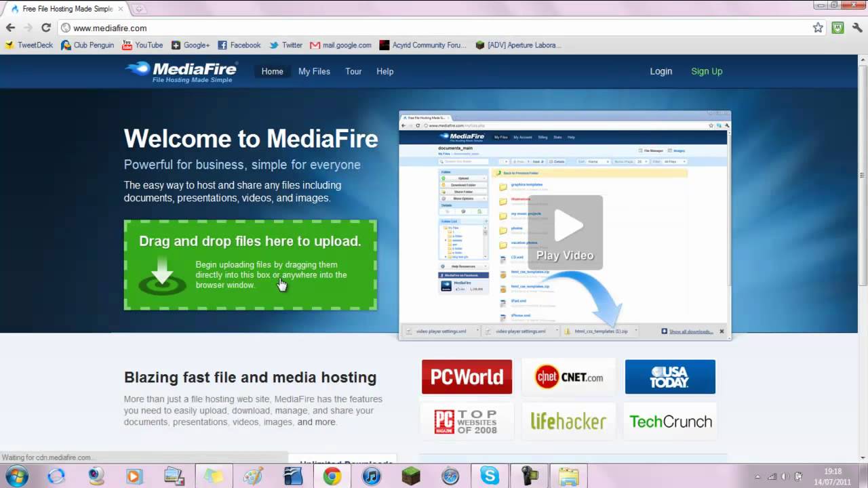Open Club Penguin bookmark

tap(87, 45)
